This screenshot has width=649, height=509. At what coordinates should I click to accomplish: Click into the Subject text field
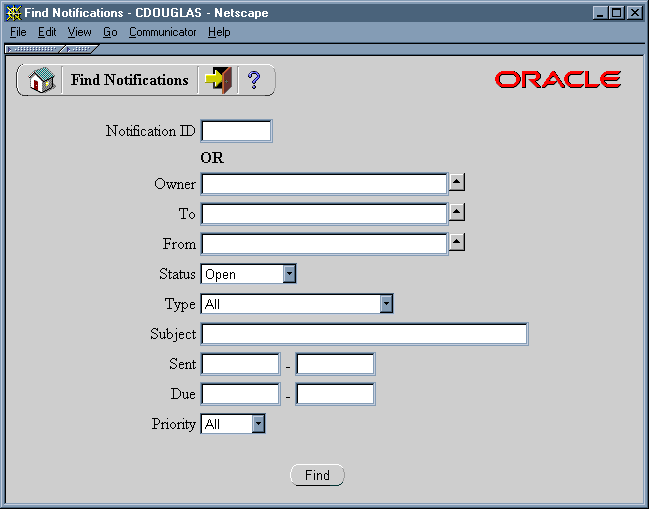click(364, 334)
